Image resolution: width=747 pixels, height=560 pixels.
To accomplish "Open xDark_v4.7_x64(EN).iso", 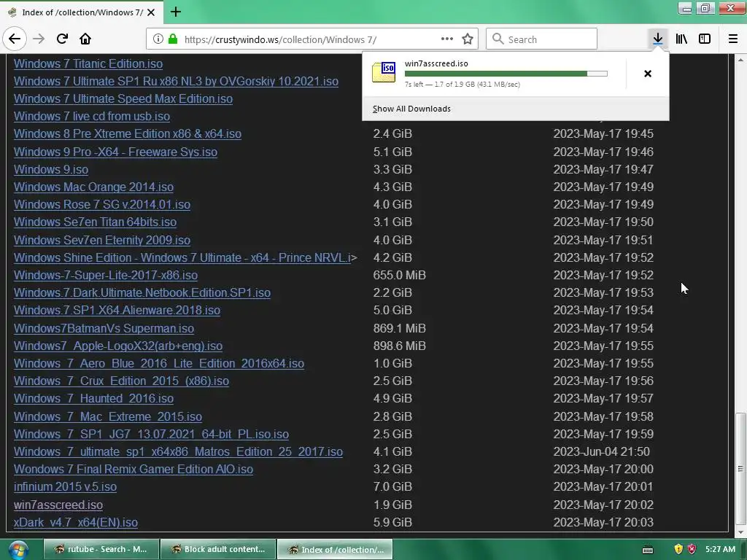I will click(x=76, y=522).
